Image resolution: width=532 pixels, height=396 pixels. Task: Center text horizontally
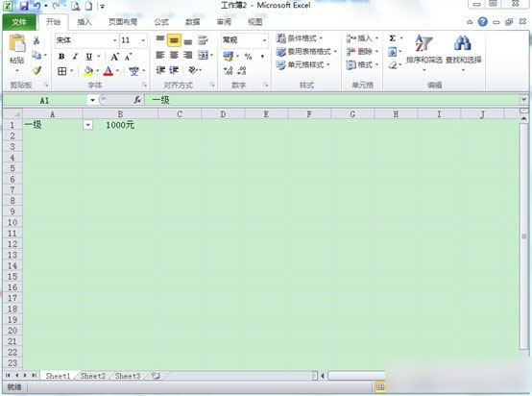(174, 55)
